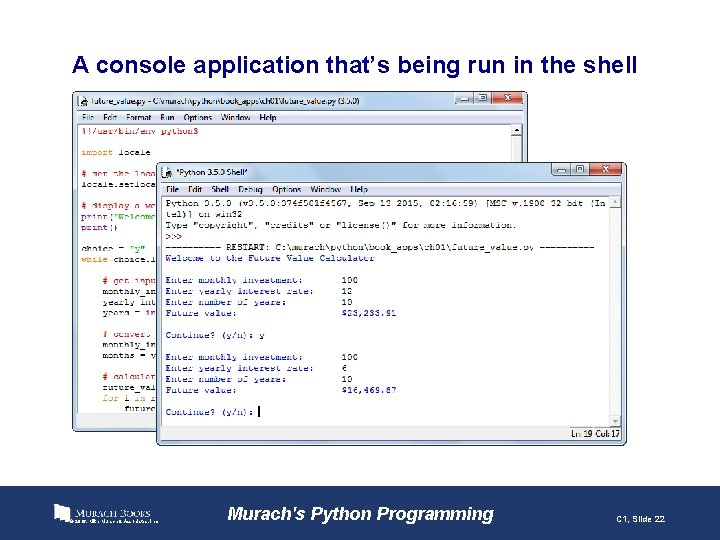Image resolution: width=720 pixels, height=540 pixels.
Task: Click the Welcome to the Future Value Calculator line
Action: (270, 258)
